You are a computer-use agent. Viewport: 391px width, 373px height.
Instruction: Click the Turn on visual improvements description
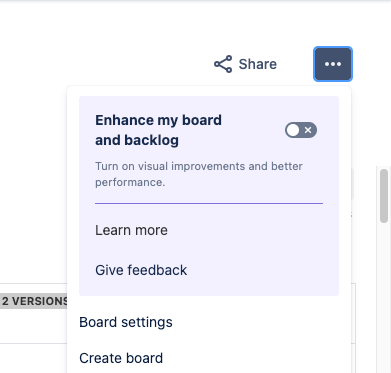[x=199, y=174]
